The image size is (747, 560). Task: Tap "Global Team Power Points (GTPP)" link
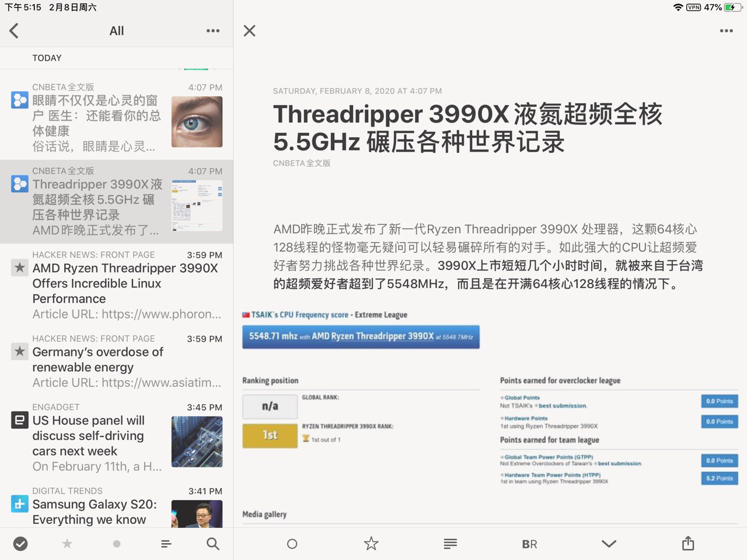coord(549,457)
